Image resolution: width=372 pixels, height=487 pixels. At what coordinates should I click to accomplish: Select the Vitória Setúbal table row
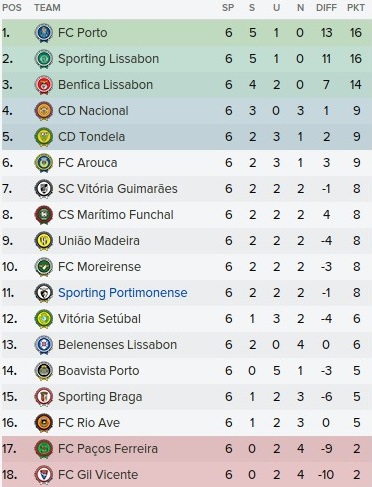tap(187, 319)
